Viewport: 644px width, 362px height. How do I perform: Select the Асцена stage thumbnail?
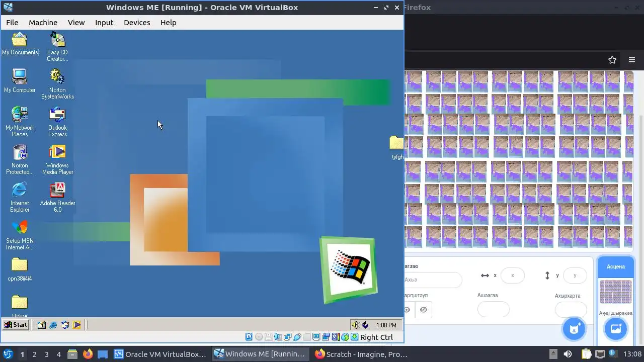(615, 292)
